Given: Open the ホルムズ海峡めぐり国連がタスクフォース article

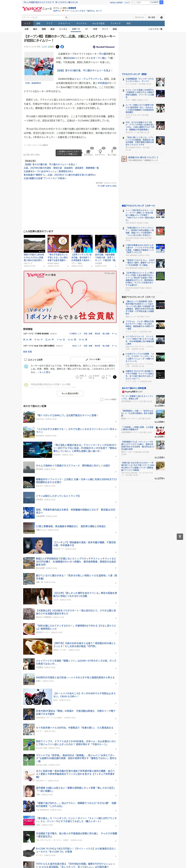Looking at the screenshot, I should (x=73, y=466).
